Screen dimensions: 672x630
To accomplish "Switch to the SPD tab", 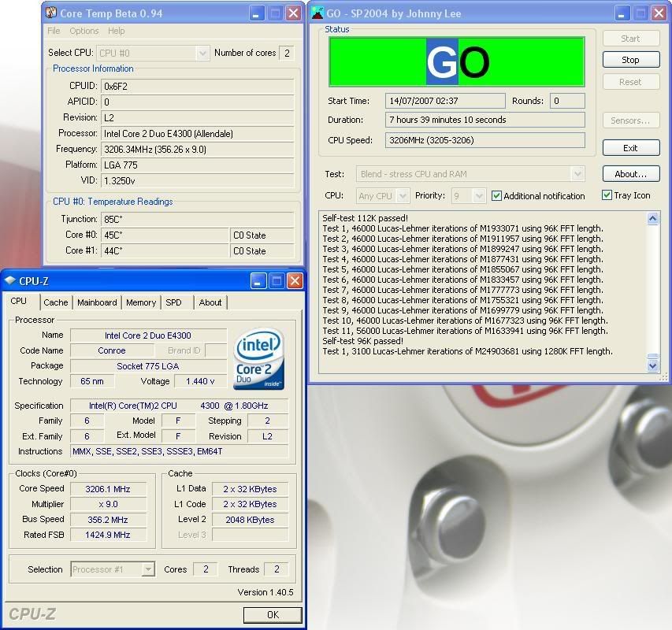I will click(173, 302).
